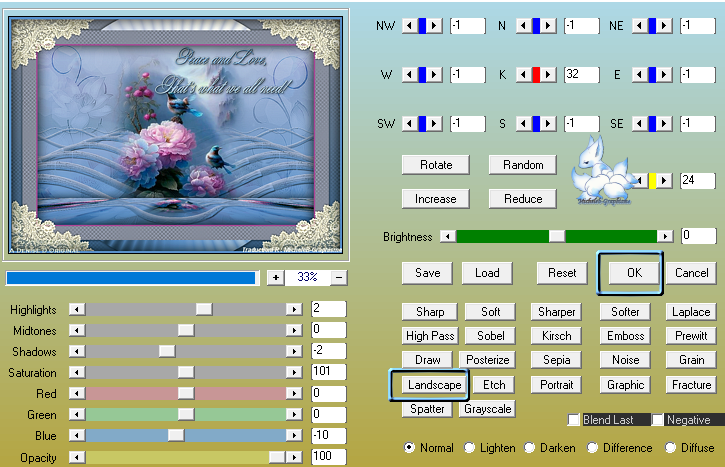
Task: Enable the Blend Last checkbox
Action: click(x=574, y=420)
